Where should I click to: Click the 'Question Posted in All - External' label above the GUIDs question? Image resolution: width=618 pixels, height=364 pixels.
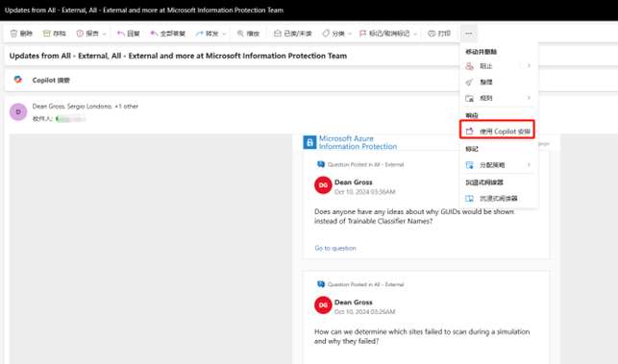(366, 164)
